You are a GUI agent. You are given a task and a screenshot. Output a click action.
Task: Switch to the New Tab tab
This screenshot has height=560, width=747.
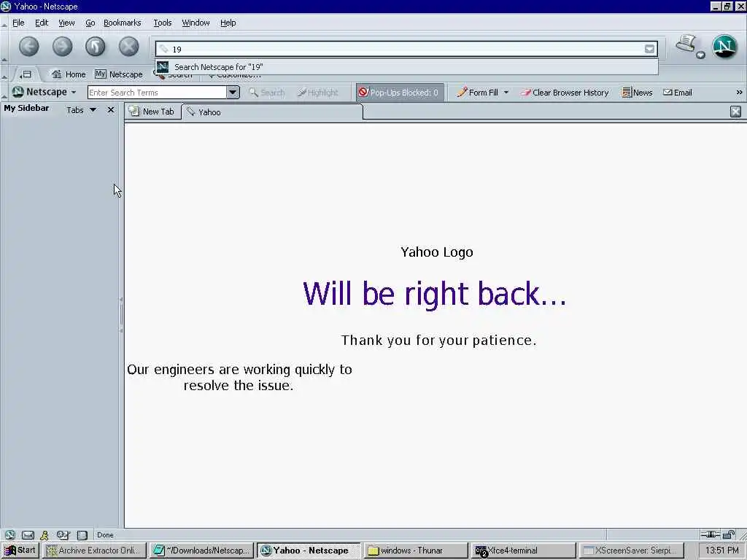pos(153,112)
